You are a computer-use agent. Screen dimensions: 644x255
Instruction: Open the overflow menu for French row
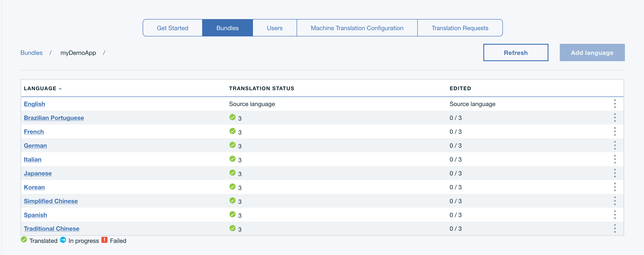point(615,131)
